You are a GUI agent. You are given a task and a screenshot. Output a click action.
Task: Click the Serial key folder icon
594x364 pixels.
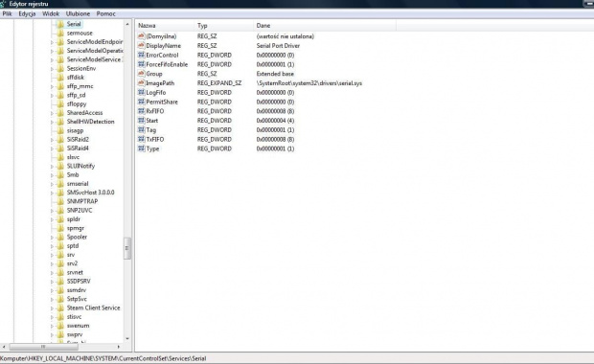[60, 24]
